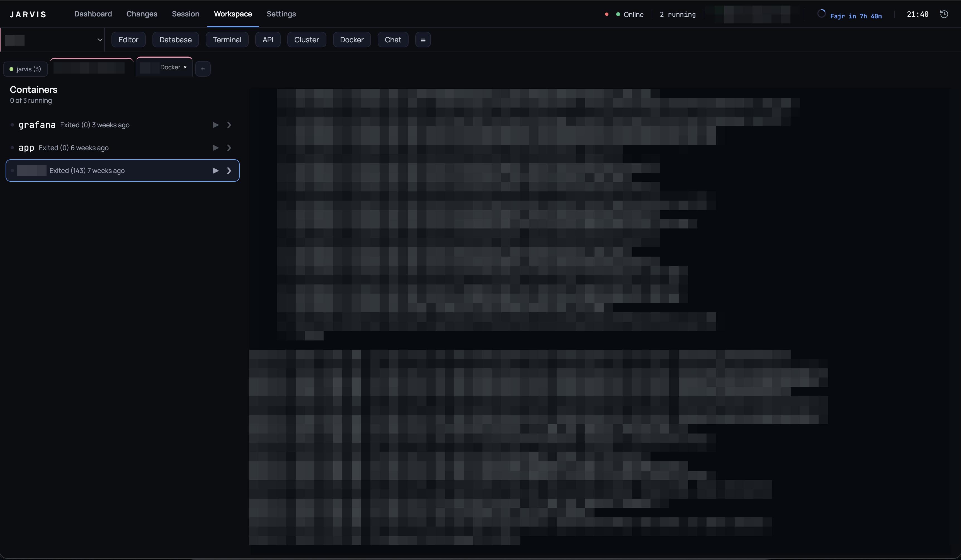Click the Fajr countdown spinner icon
The height and width of the screenshot is (560, 961).
coord(821,14)
